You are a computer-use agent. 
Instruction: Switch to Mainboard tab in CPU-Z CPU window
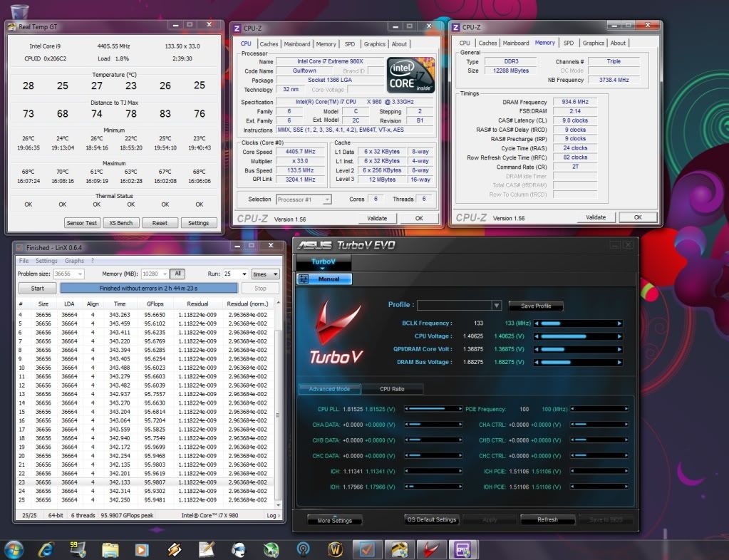pos(297,44)
